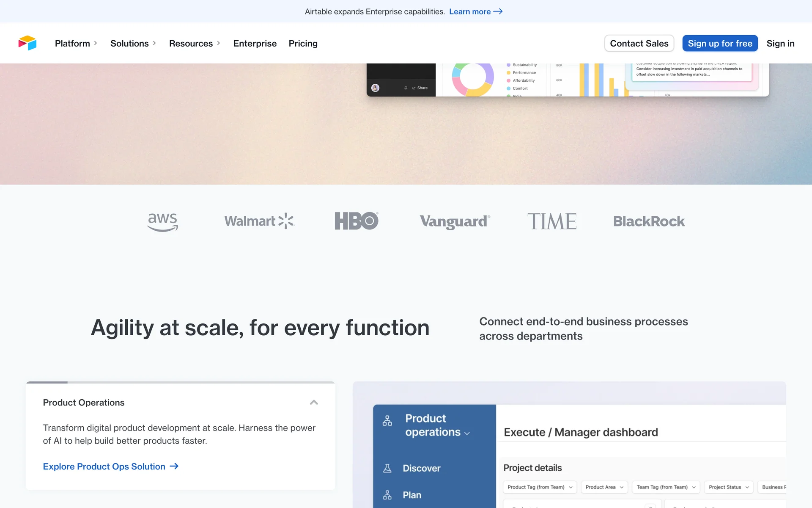Click the Airtable logo icon
Image resolution: width=812 pixels, height=508 pixels.
pos(27,43)
